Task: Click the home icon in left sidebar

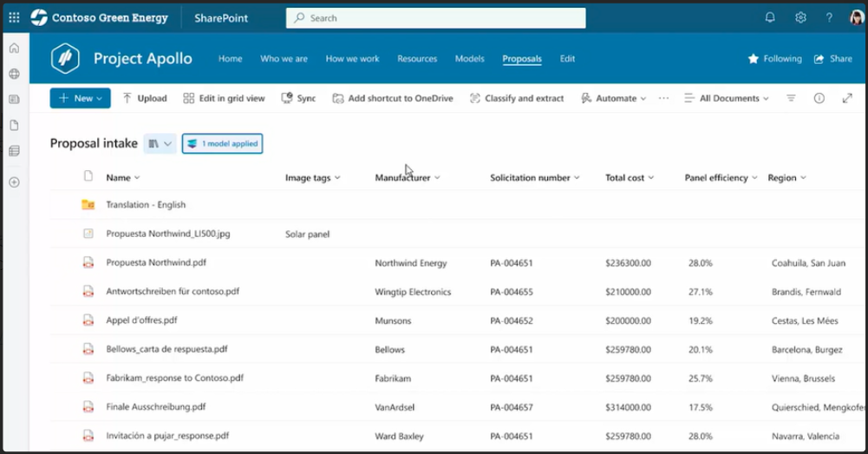Action: [x=14, y=49]
